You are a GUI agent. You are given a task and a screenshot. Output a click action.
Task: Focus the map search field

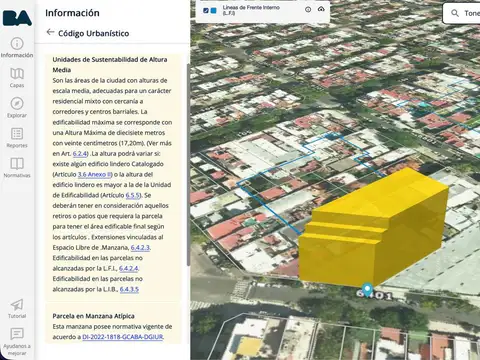coord(461,13)
